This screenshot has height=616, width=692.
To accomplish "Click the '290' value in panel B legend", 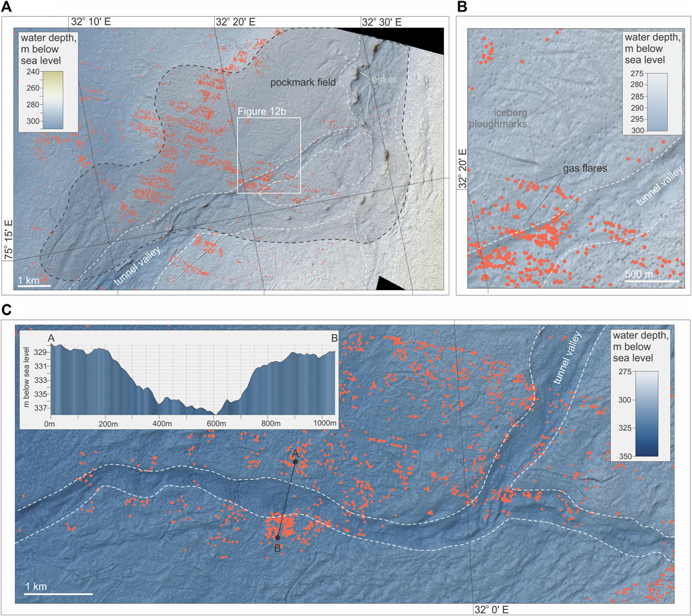I will pyautogui.click(x=637, y=108).
